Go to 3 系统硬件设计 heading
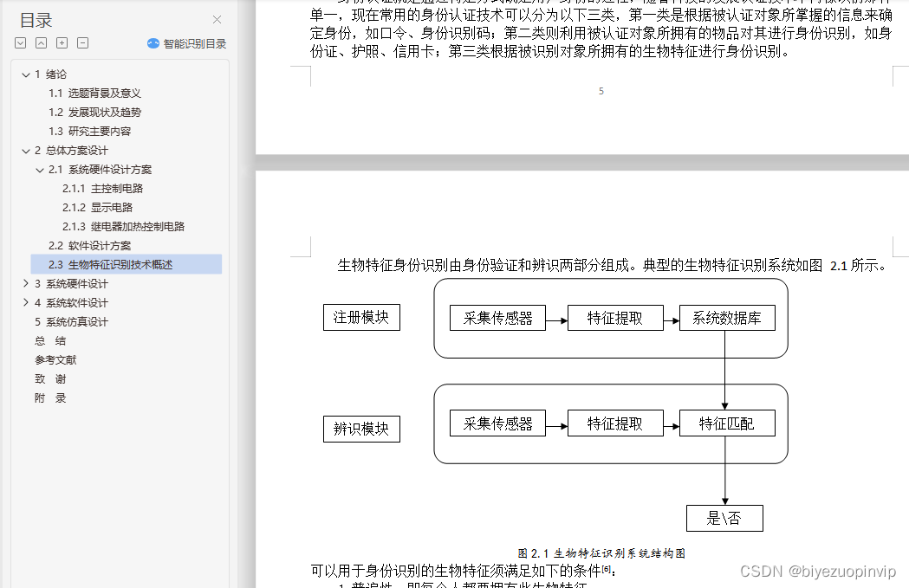The image size is (909, 588). tap(71, 284)
